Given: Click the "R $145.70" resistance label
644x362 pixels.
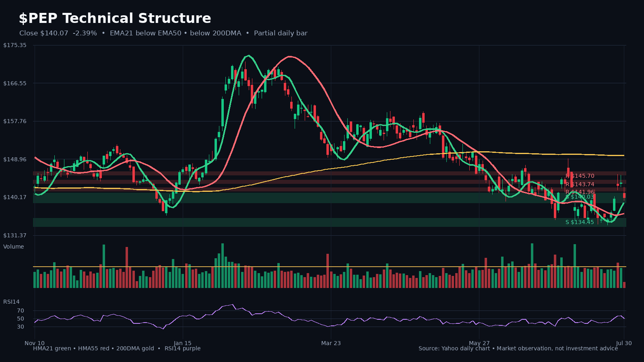Looking at the screenshot, I should [580, 176].
